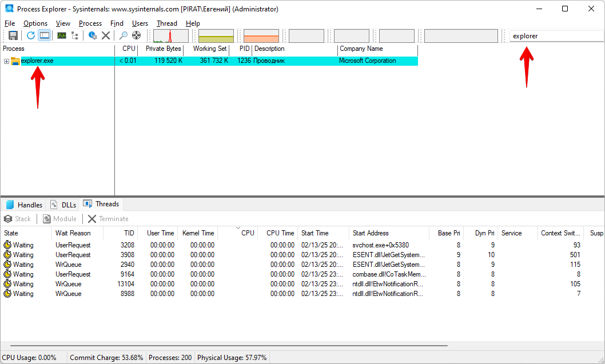Click svchost.exe+0x5380 start address cell
Screen dimensions: 605x364
380,245
